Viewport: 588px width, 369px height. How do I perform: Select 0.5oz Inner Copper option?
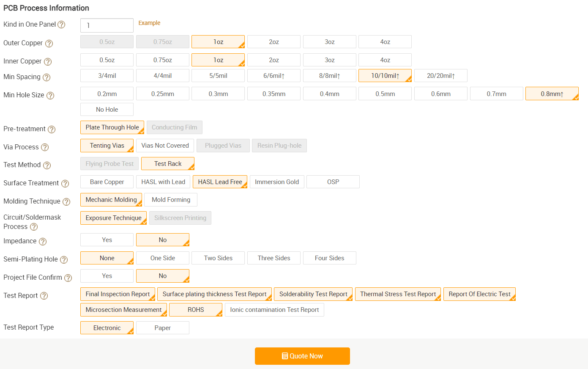pos(107,60)
